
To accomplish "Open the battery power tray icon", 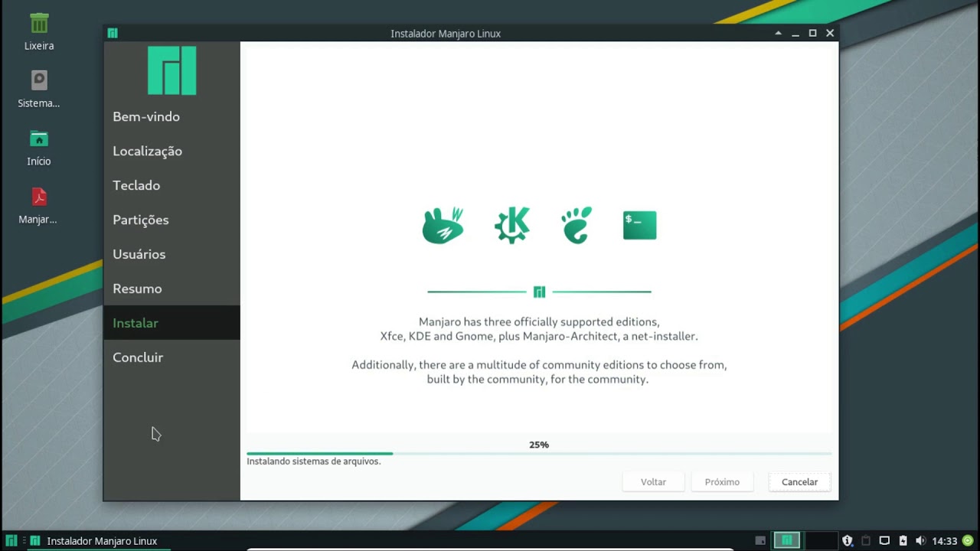I will (x=903, y=541).
